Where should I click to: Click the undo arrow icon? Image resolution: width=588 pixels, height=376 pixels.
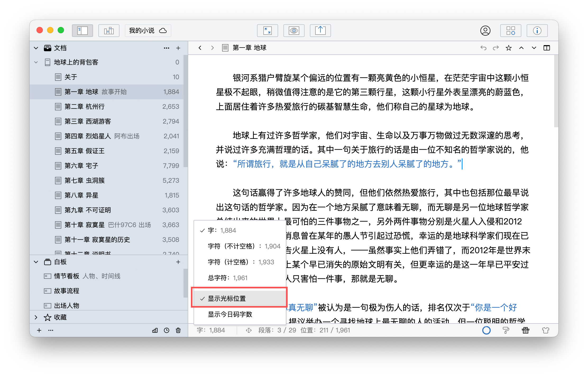point(483,48)
